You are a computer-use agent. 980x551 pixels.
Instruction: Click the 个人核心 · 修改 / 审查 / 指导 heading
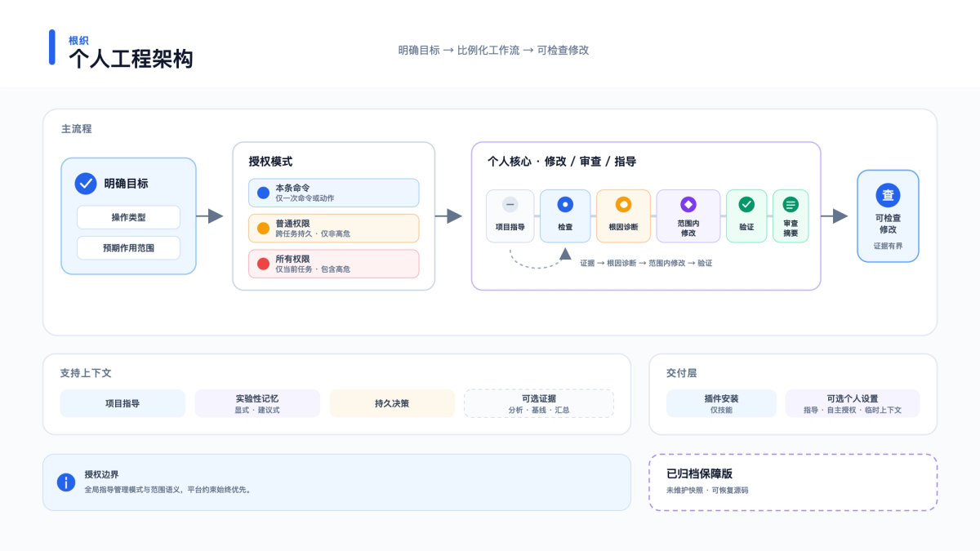tap(562, 162)
